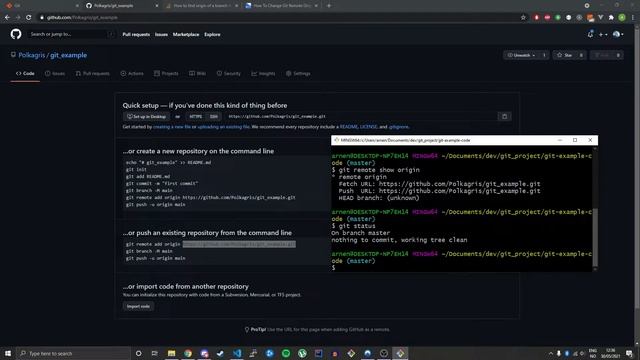
Task: Show hidden system tray icons
Action: (551, 353)
